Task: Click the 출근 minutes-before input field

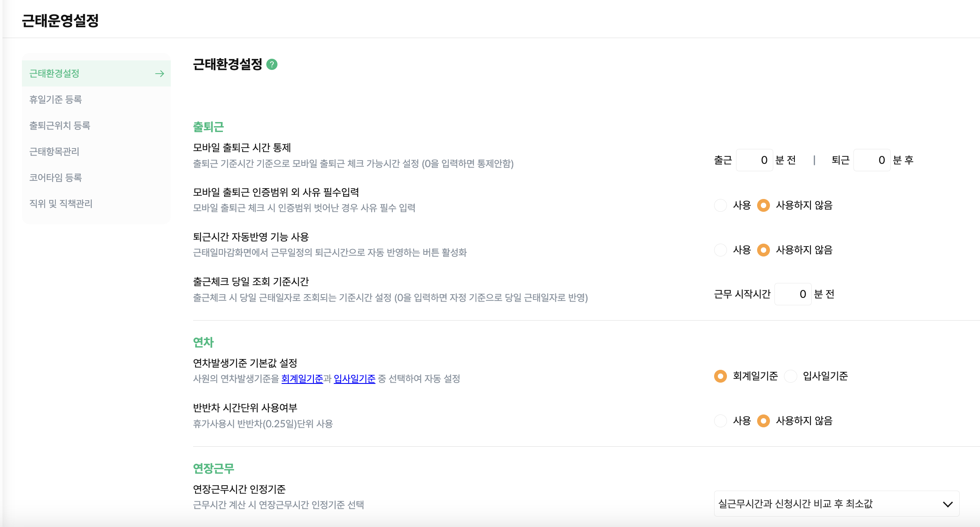Action: [754, 160]
